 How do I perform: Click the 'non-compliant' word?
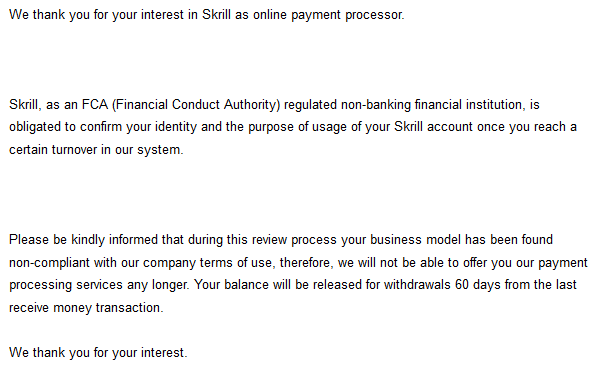tap(49, 263)
